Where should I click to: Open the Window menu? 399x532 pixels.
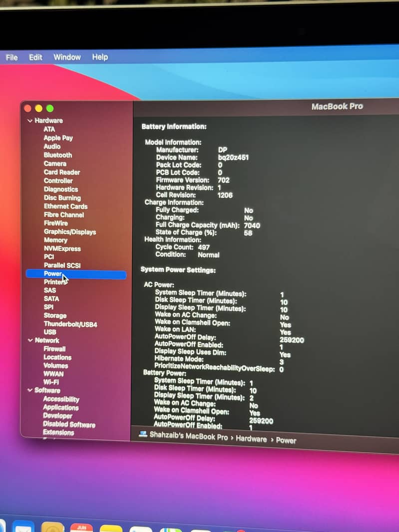coord(67,57)
